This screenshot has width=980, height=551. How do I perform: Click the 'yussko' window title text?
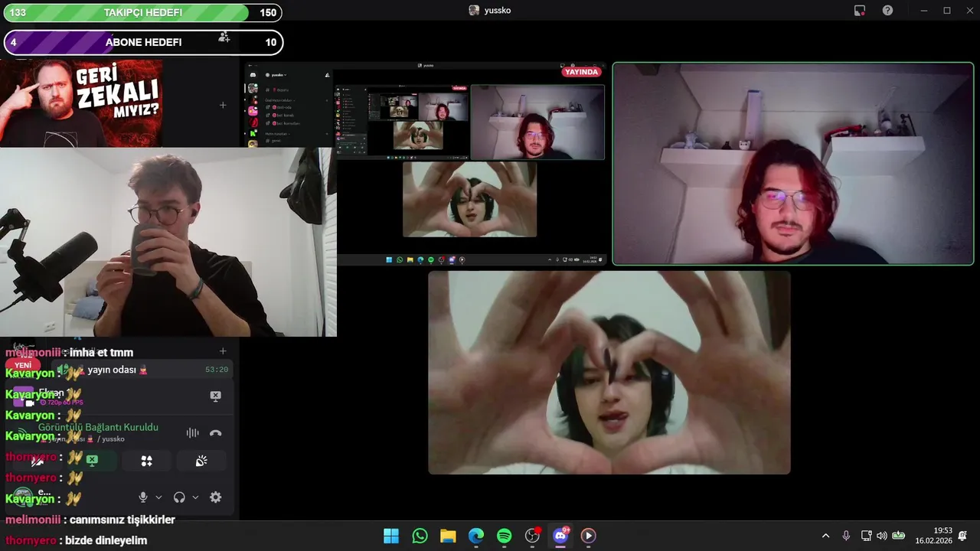pyautogui.click(x=498, y=11)
